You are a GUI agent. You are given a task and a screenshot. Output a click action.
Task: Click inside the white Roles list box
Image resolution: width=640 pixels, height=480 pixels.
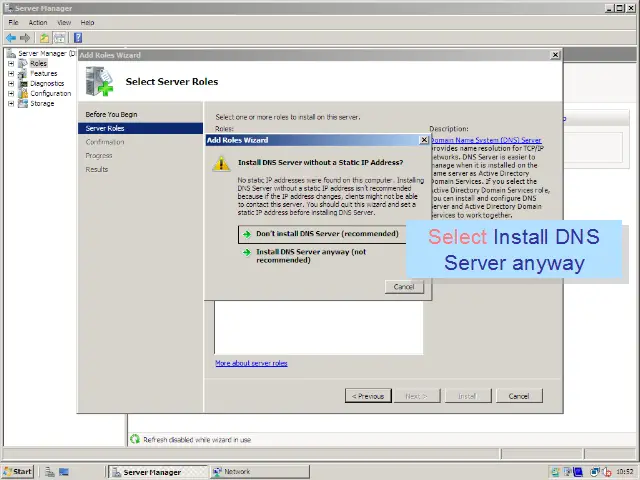pyautogui.click(x=319, y=328)
